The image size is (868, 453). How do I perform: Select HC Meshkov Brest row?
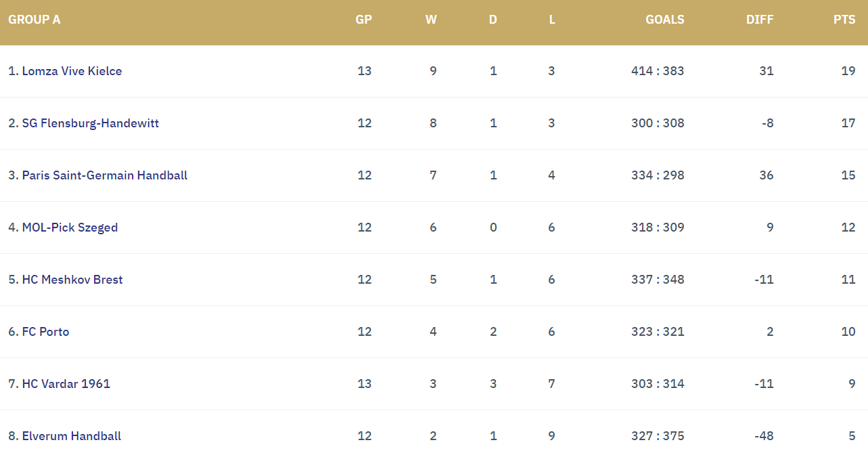[x=434, y=280]
